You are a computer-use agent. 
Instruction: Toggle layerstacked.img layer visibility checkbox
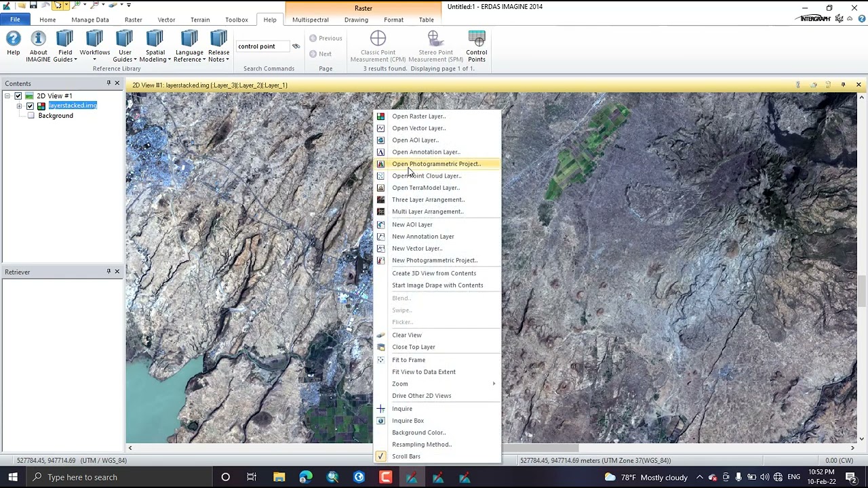[30, 106]
